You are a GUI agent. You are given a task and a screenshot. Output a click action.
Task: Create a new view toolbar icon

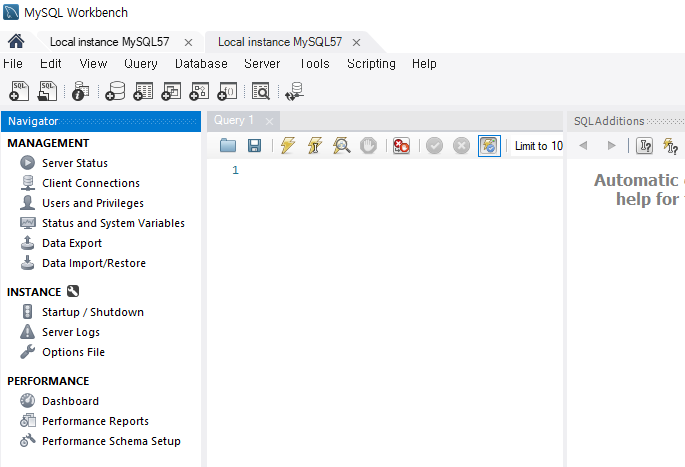[x=171, y=91]
